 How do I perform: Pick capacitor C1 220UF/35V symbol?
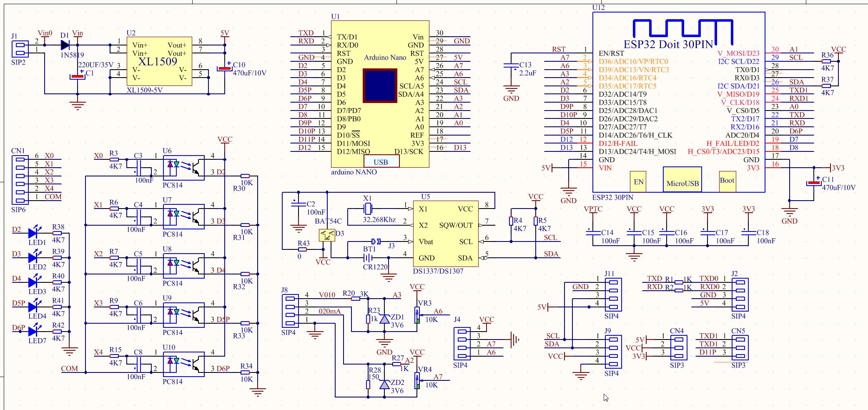(x=78, y=76)
